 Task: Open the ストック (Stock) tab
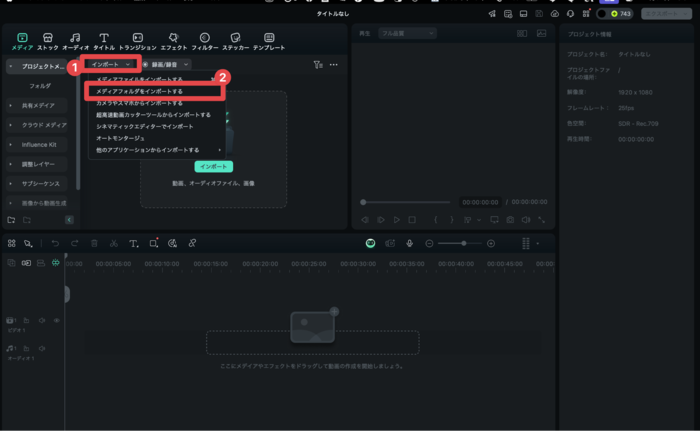(x=48, y=41)
